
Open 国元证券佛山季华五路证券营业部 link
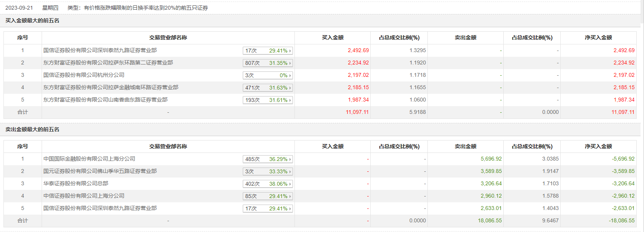point(100,171)
